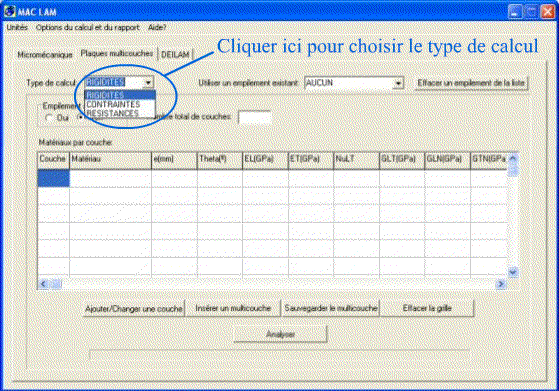Viewport: 559px width, 391px height.
Task: Click grid scroll right arrow
Action: click(x=501, y=284)
